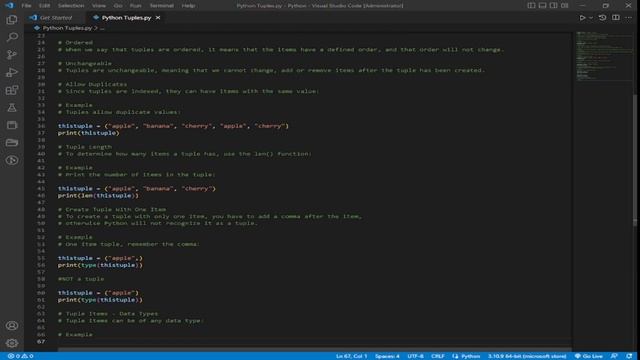Image resolution: width=640 pixels, height=360 pixels.
Task: Open the Source Control view
Action: pyautogui.click(x=12, y=55)
